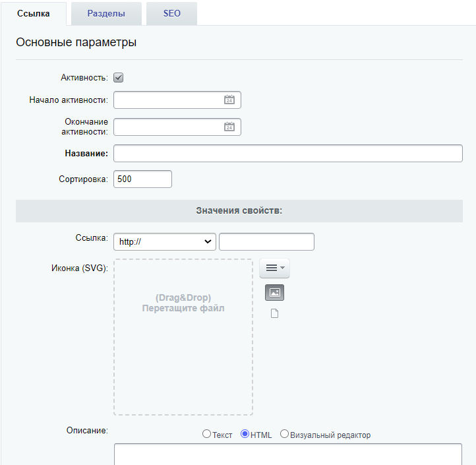Click the Сортировка field with 500

click(142, 179)
